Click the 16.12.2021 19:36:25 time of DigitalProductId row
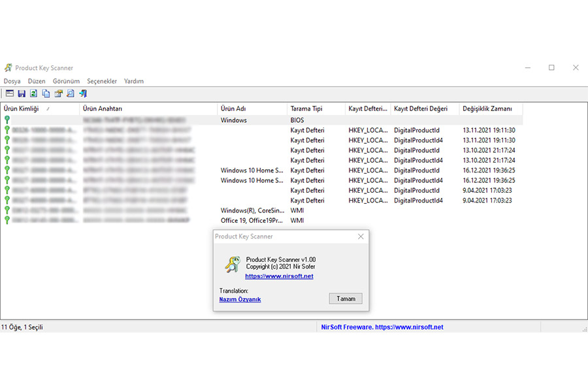Viewport: 588px width, 392px height. tap(489, 171)
